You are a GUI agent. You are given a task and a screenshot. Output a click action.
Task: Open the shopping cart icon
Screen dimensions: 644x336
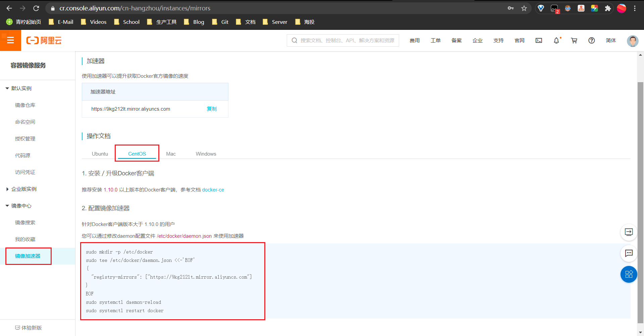click(x=574, y=40)
